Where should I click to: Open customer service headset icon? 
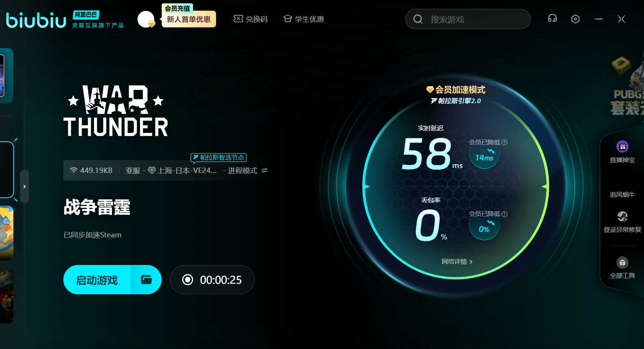tap(552, 18)
